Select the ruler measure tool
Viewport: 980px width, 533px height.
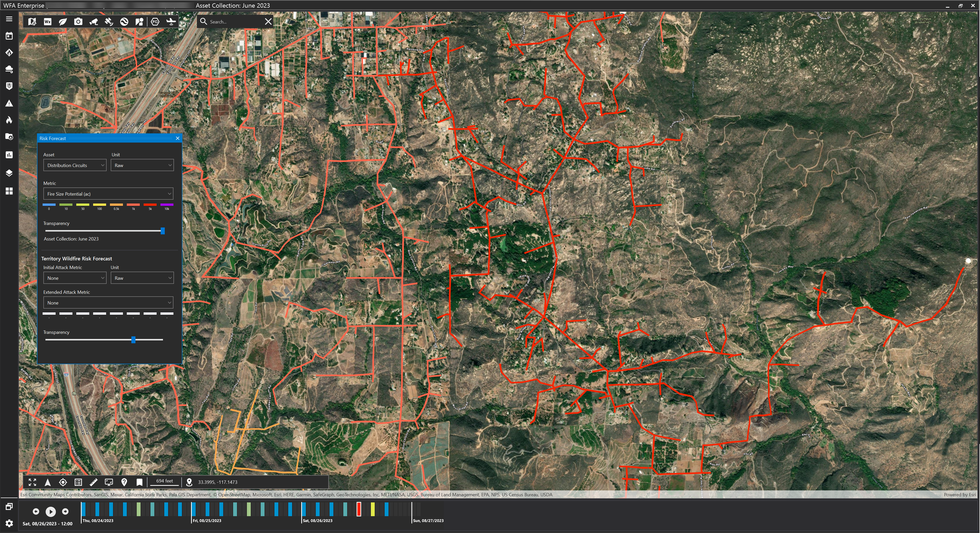pos(93,482)
